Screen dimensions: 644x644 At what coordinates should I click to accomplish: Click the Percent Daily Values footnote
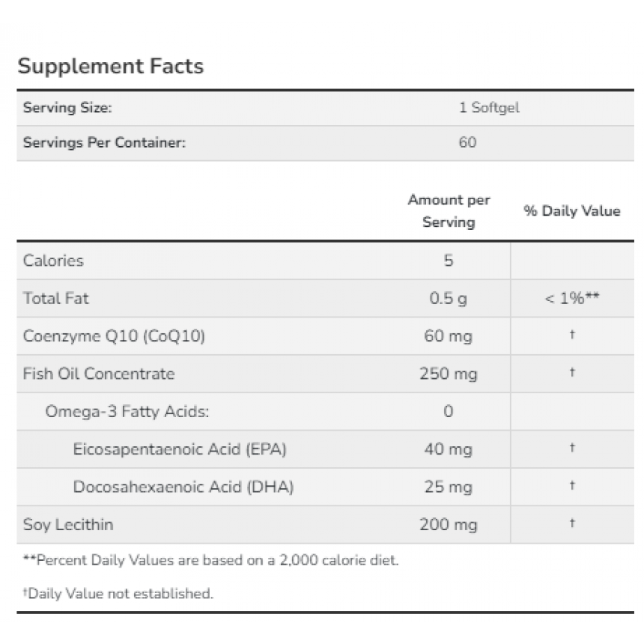pyautogui.click(x=210, y=560)
